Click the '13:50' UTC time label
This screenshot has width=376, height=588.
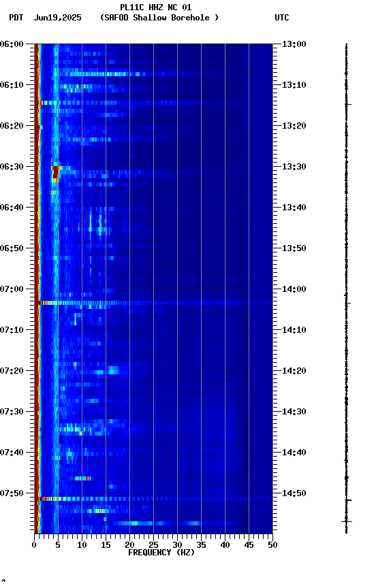(x=294, y=248)
